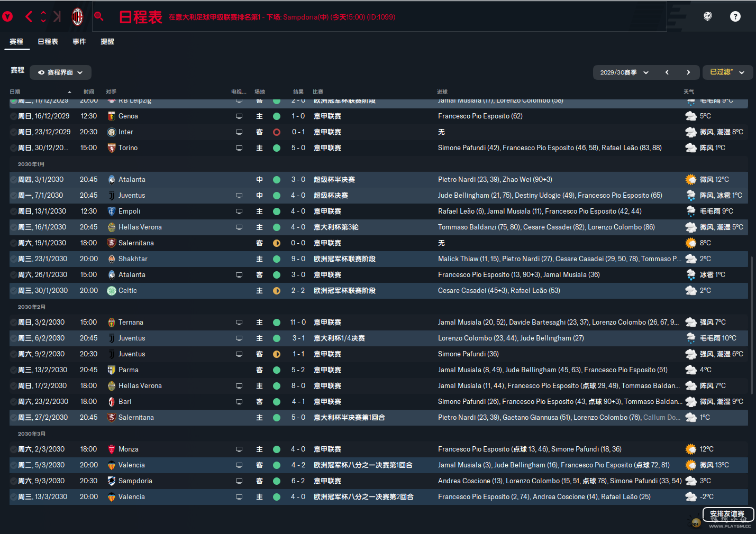Open the help question mark icon
The height and width of the screenshot is (534, 756).
click(735, 16)
